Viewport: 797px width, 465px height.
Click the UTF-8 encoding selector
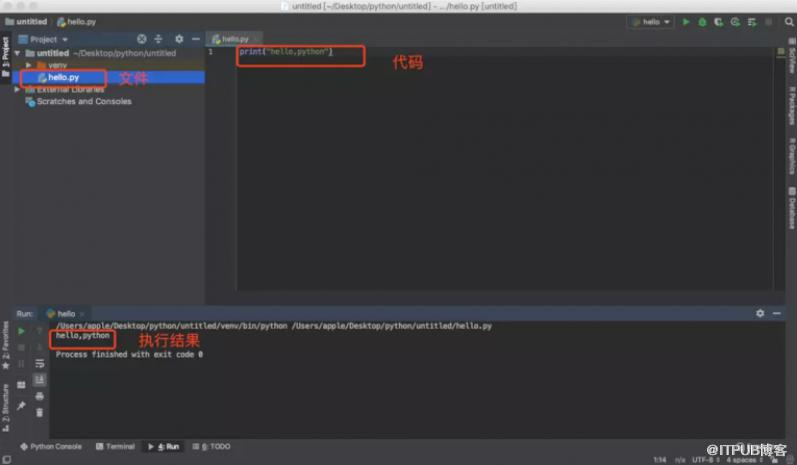click(x=706, y=460)
